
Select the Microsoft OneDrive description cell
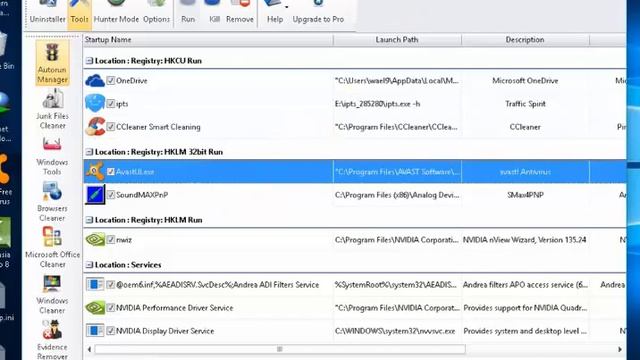[x=525, y=80]
